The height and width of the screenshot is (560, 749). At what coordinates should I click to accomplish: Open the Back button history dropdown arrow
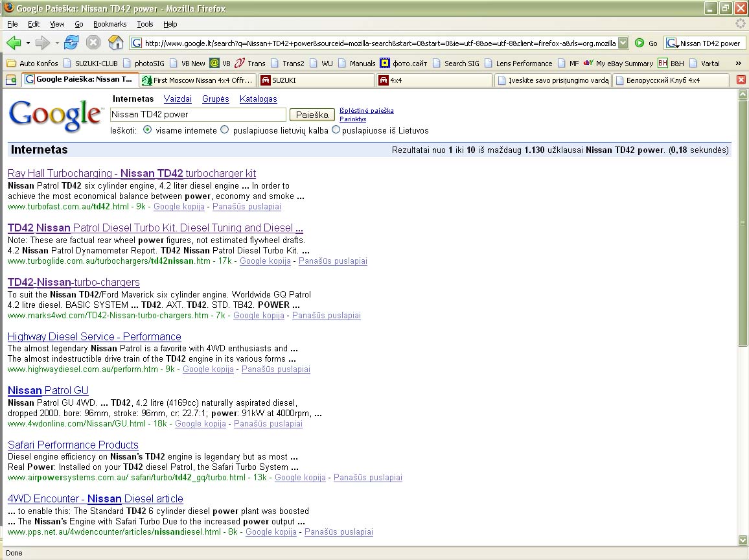pyautogui.click(x=28, y=43)
